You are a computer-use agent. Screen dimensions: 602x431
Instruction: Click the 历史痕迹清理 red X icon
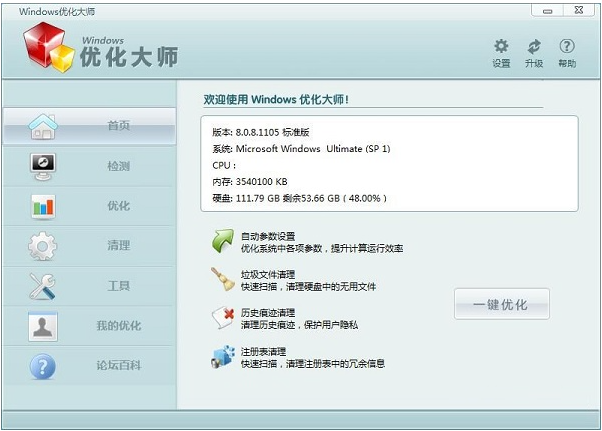click(x=222, y=318)
